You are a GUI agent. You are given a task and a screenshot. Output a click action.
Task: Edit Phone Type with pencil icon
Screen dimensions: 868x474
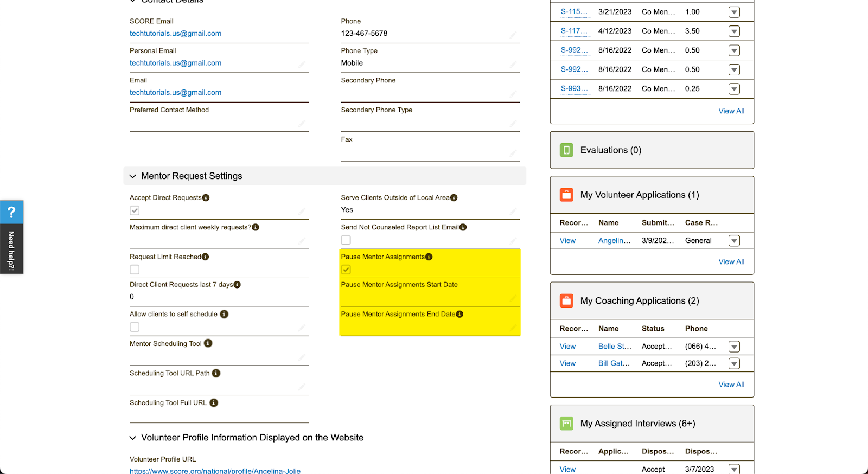tap(513, 64)
